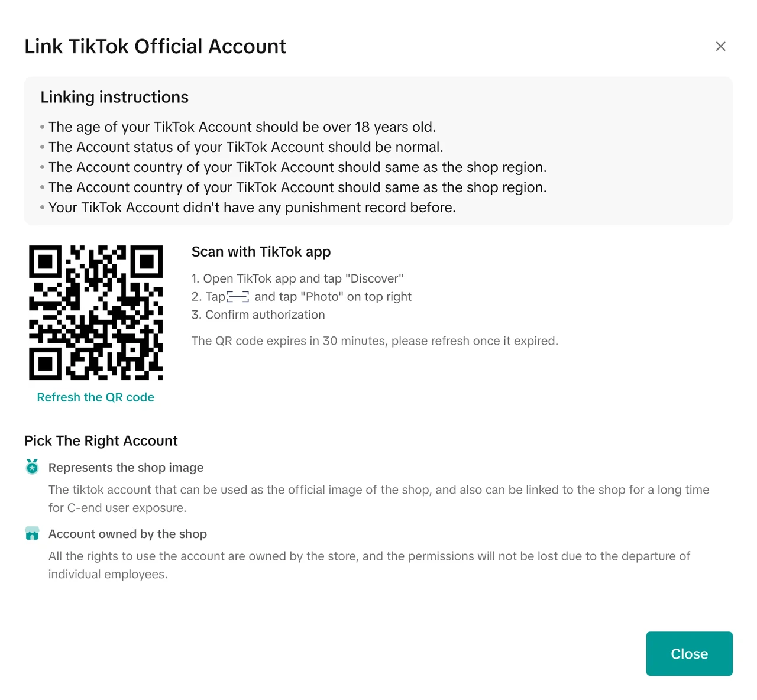This screenshot has height=700, width=757.
Task: Click 'Link TikTok Official Account' title
Action: (155, 46)
